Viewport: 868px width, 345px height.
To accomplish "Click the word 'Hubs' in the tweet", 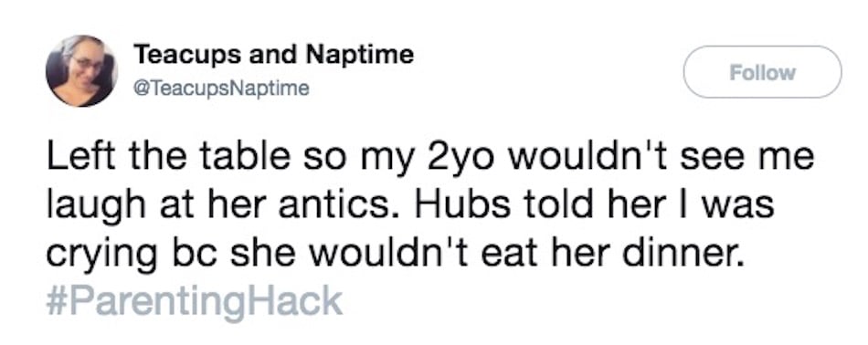I will coord(450,204).
